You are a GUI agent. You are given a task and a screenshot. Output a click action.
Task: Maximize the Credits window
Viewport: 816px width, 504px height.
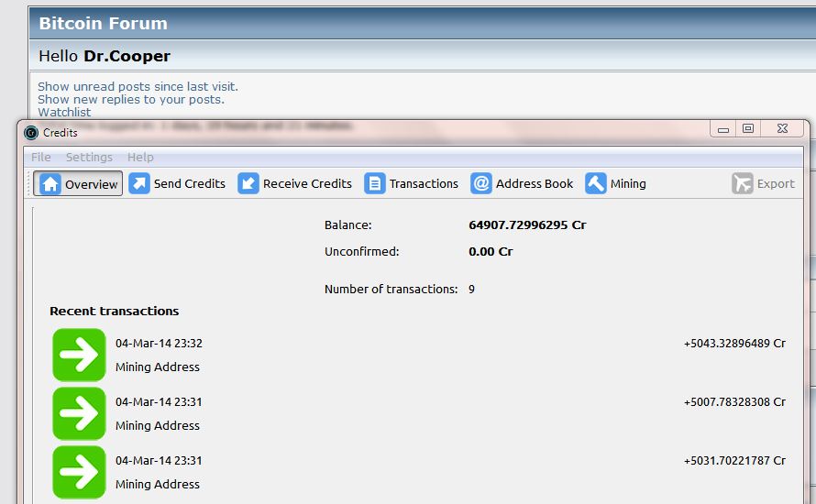click(748, 128)
